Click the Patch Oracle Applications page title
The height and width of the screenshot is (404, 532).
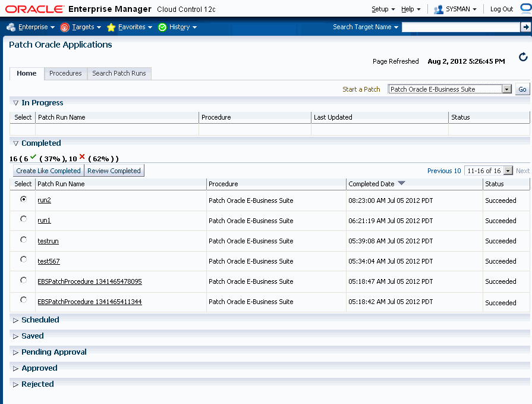(61, 45)
